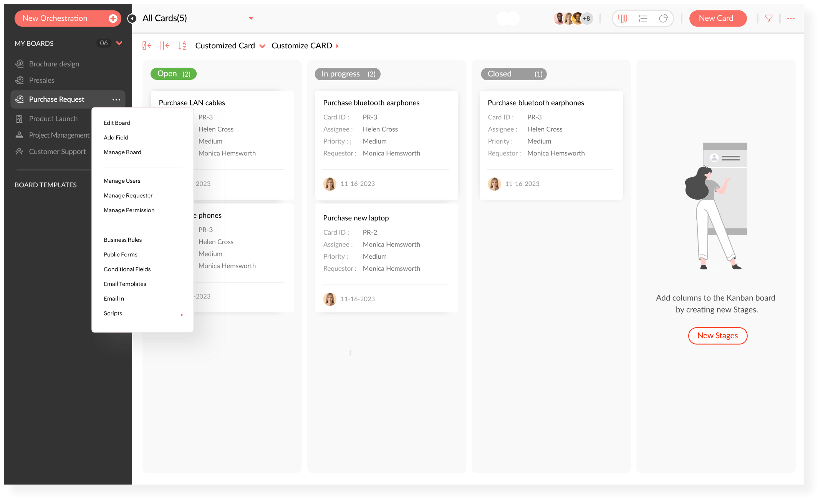Expand the All Cards dropdown arrow
Screen dimensions: 823x504
tap(251, 18)
